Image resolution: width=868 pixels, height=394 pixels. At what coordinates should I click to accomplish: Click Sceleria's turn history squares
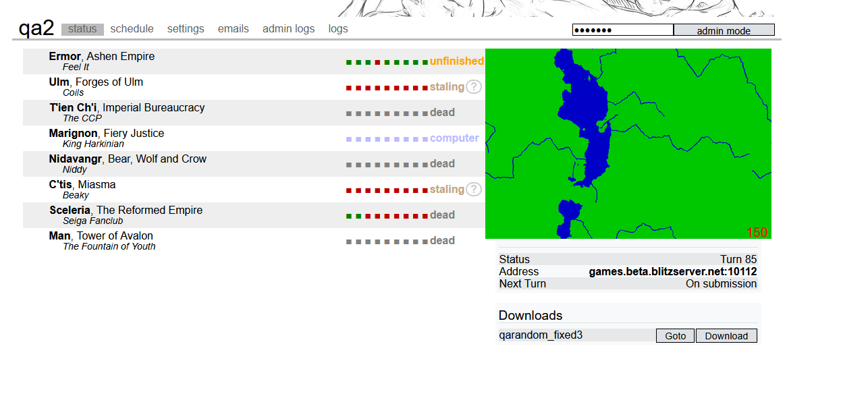point(387,216)
